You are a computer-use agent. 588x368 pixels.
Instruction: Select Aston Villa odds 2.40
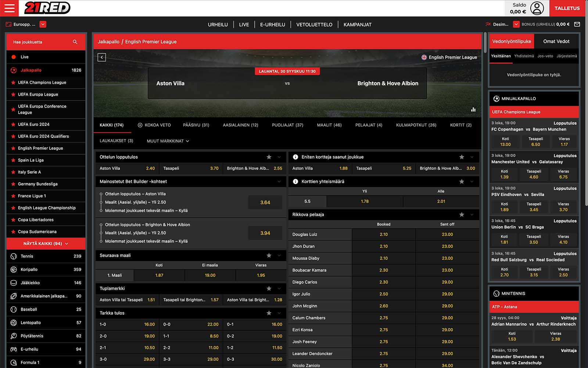click(150, 168)
